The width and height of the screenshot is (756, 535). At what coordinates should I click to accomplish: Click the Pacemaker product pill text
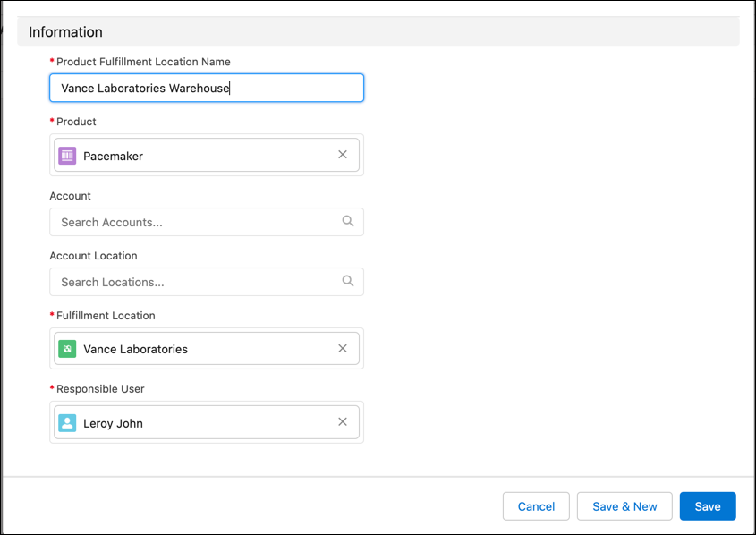[x=114, y=156]
